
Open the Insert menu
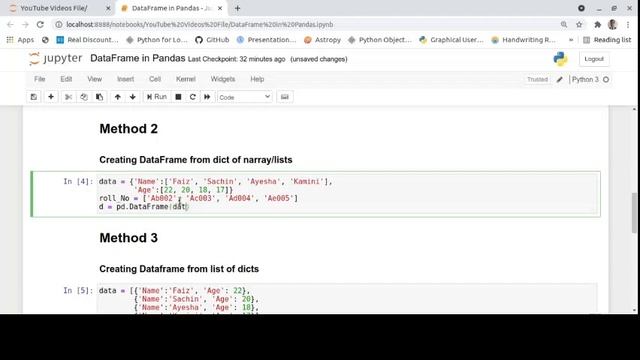[125, 79]
